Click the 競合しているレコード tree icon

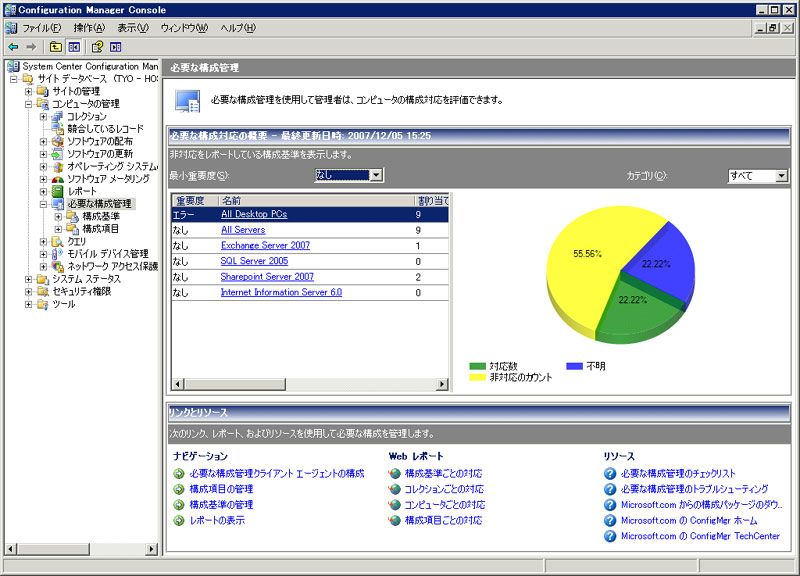click(58, 129)
